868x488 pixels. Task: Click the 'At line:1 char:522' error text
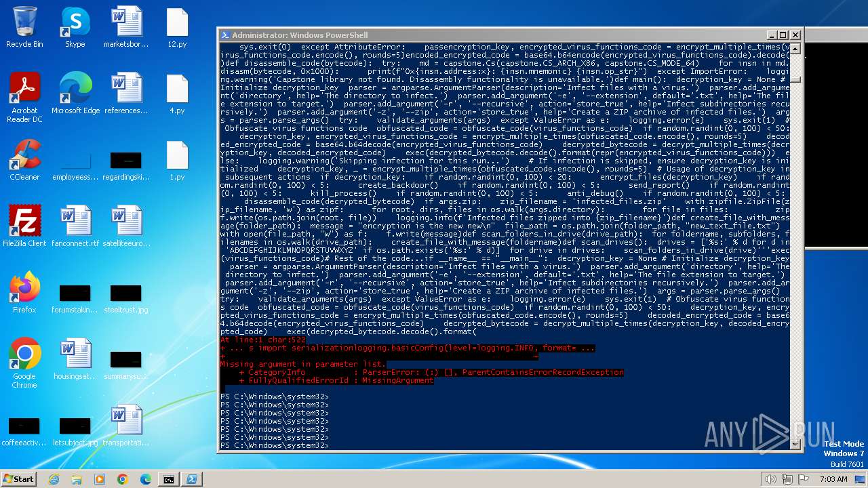[262, 340]
